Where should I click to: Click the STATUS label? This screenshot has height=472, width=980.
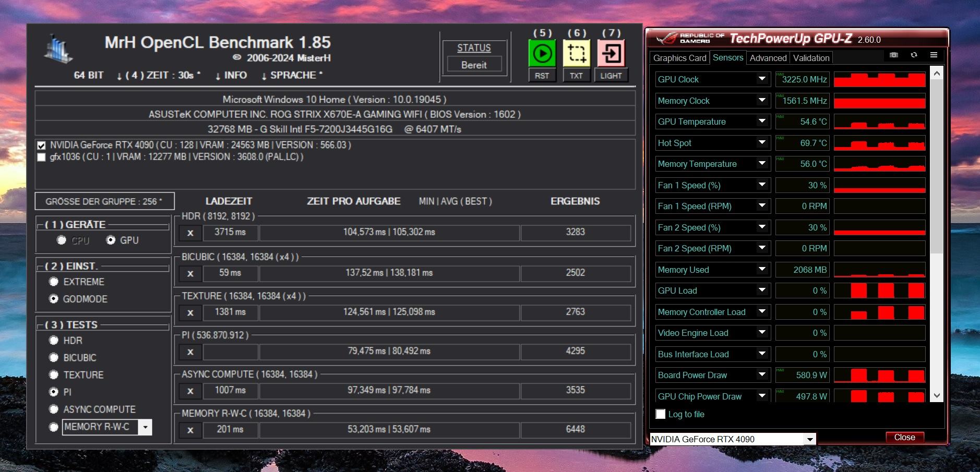tap(474, 48)
